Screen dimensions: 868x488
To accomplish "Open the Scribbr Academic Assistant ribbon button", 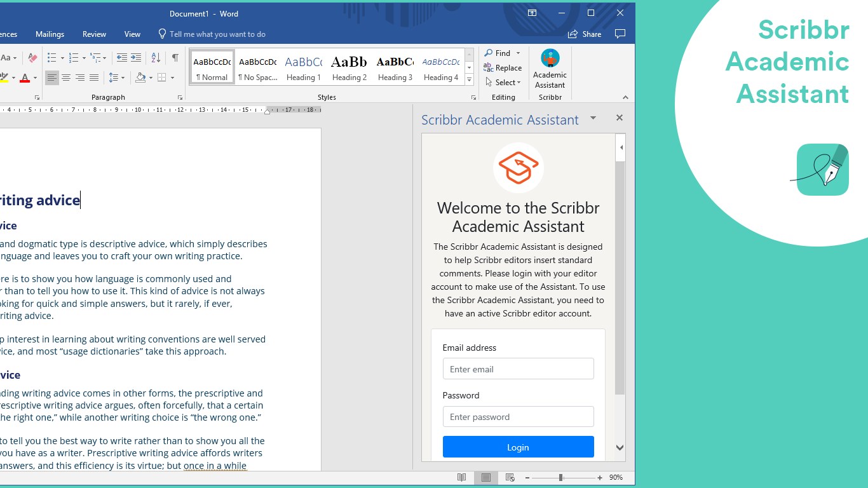I will click(x=550, y=69).
